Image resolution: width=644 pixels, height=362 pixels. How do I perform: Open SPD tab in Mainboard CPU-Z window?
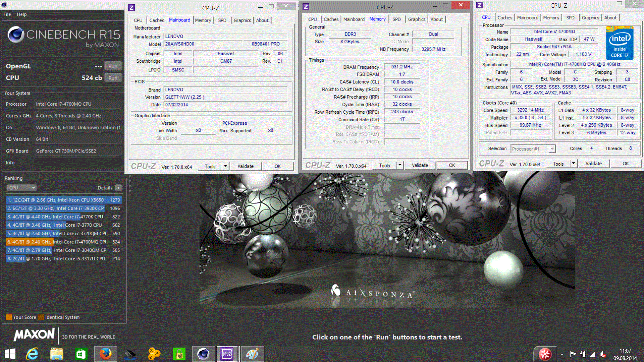(222, 20)
